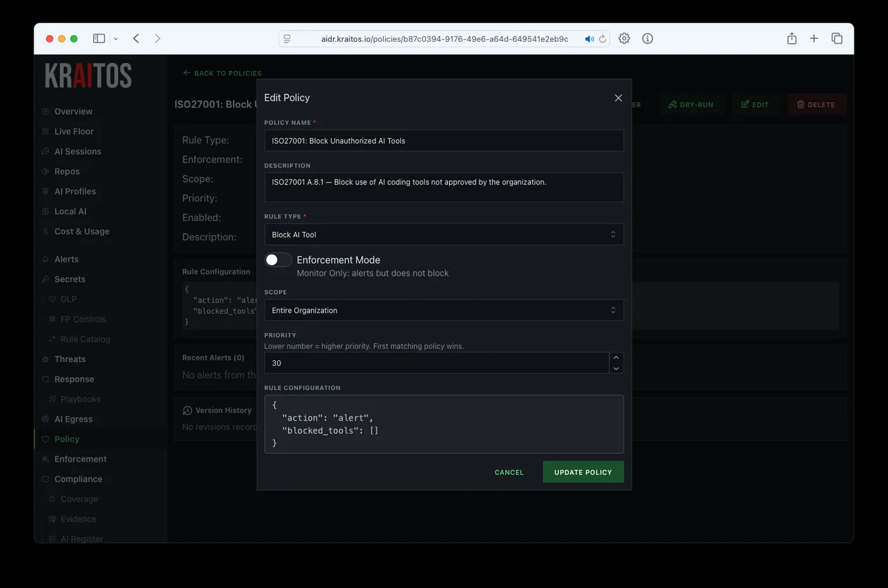Open Repos in the sidebar
This screenshot has width=888, height=588.
point(67,171)
